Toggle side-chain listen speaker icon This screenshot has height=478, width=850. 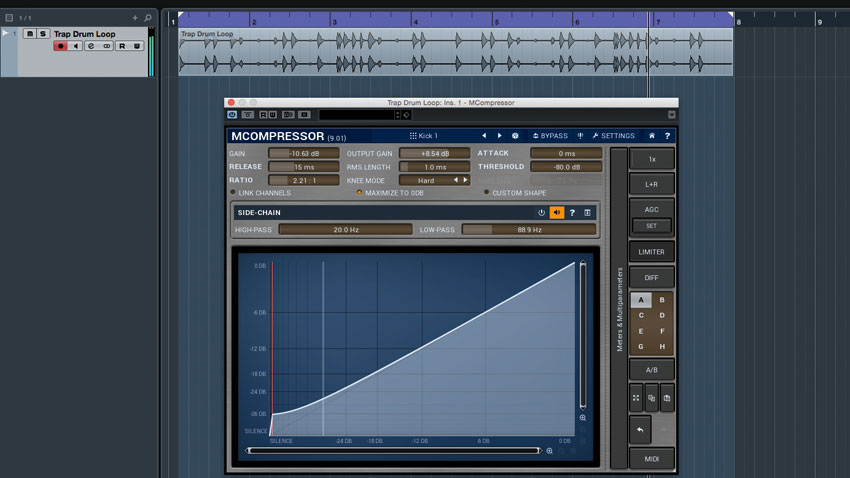click(x=557, y=213)
